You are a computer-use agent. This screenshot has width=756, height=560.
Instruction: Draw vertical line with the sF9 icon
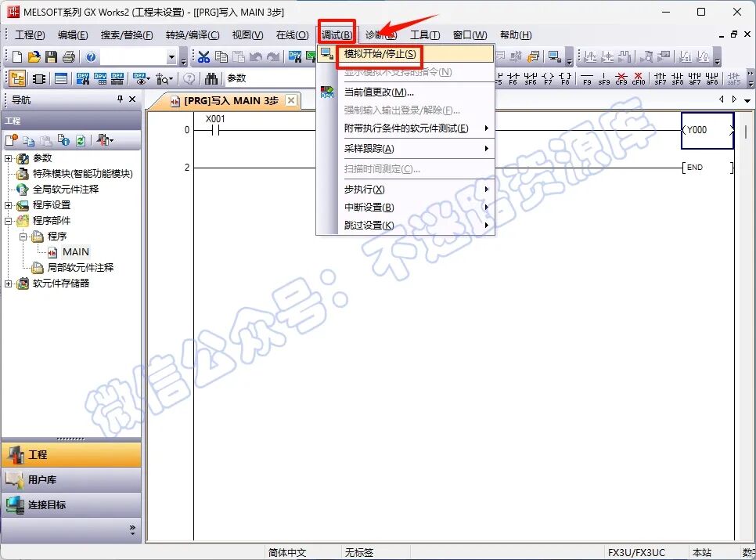[604, 78]
